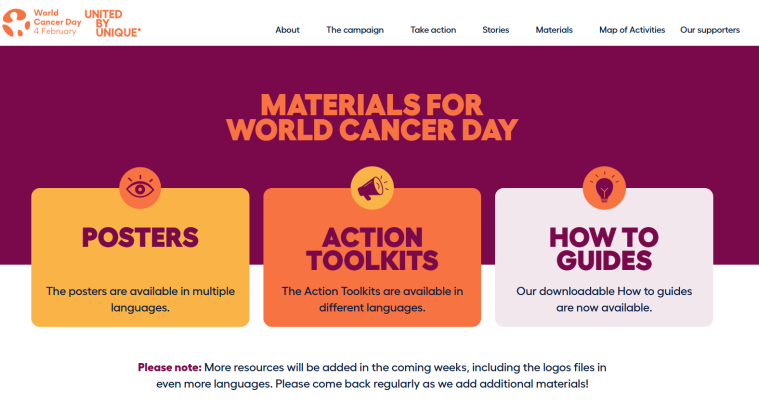Screen dimensions: 759x404
Task: Click the eye icon above Posters
Action: pyautogui.click(x=140, y=187)
